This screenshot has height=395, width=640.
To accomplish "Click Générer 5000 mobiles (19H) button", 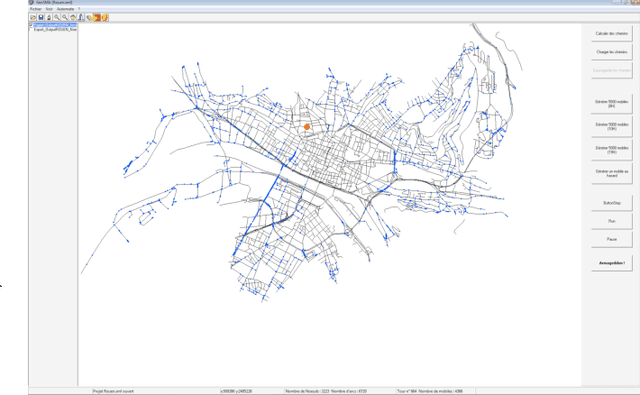I will 611,150.
